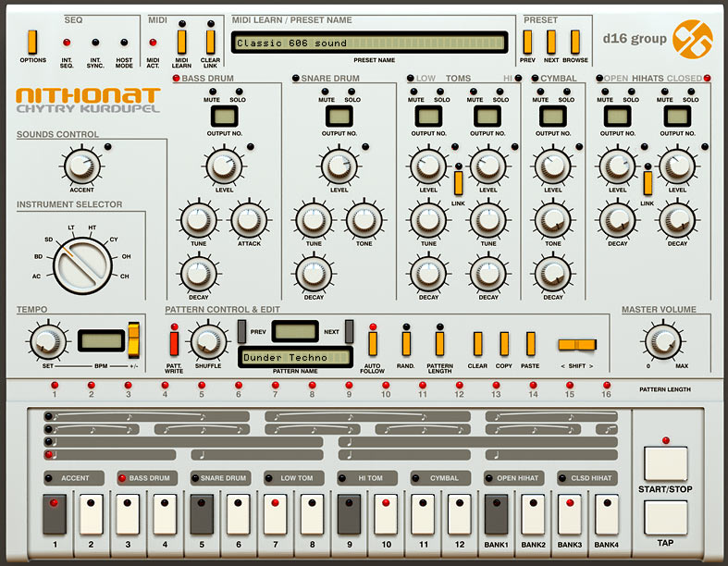Click the Snare Drum Tone knob
728x566 pixels.
[364, 220]
